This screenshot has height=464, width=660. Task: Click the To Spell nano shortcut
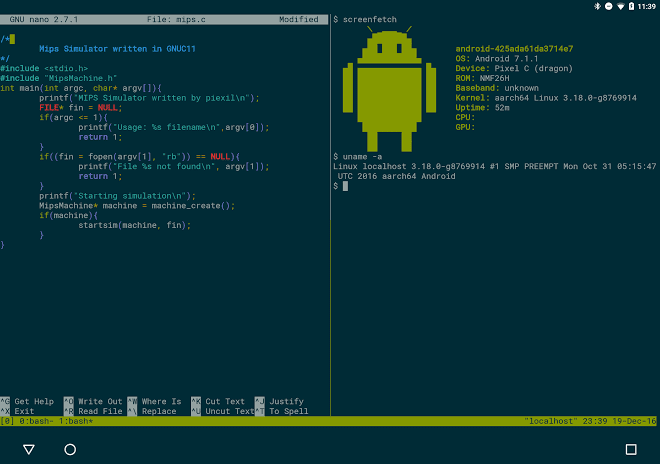(282, 411)
